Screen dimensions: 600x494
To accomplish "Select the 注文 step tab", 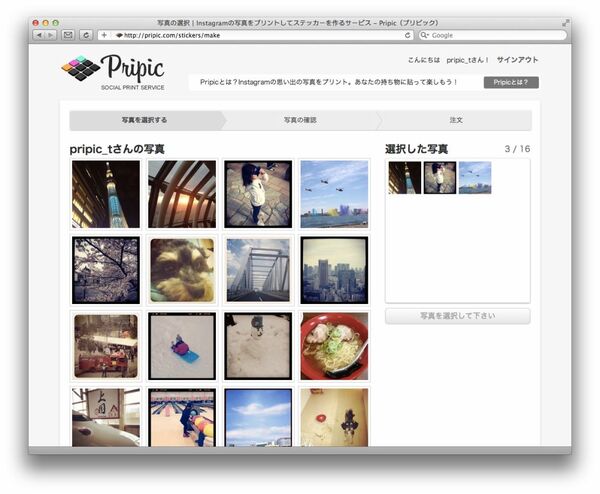I will pos(456,120).
